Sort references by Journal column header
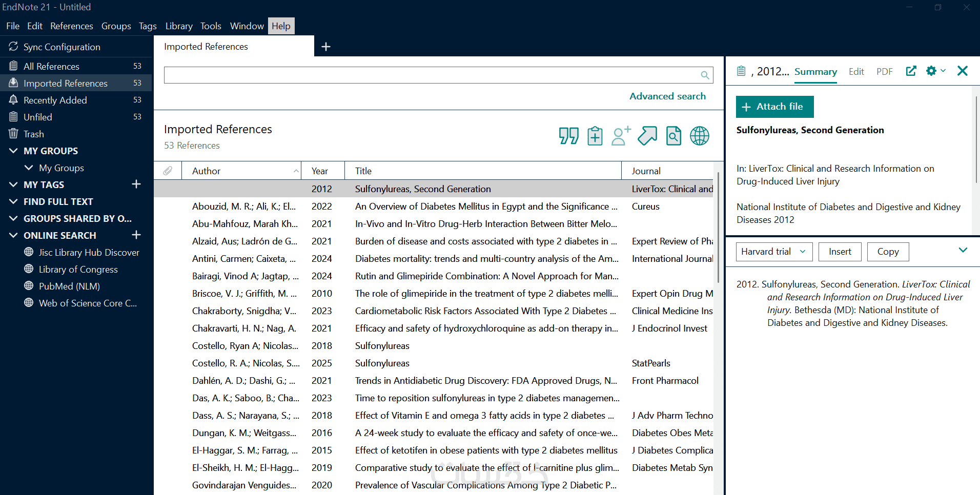This screenshot has width=980, height=495. pyautogui.click(x=667, y=171)
